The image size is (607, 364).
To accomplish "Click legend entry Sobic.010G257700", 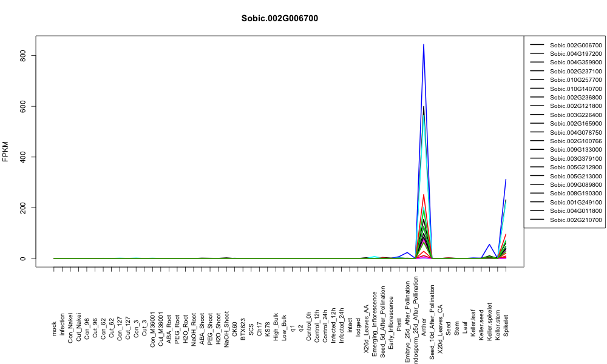I will tap(576, 80).
